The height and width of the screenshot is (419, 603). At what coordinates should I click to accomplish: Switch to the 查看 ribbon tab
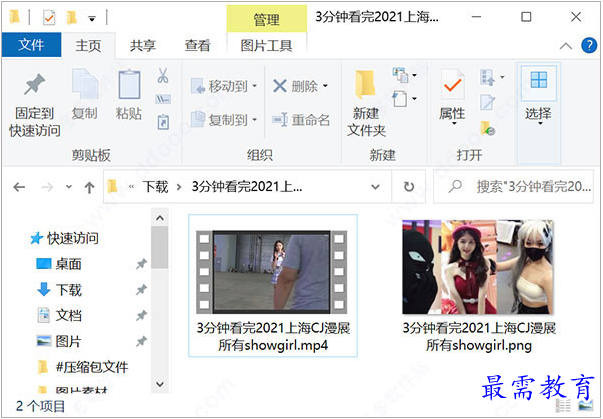pos(197,45)
